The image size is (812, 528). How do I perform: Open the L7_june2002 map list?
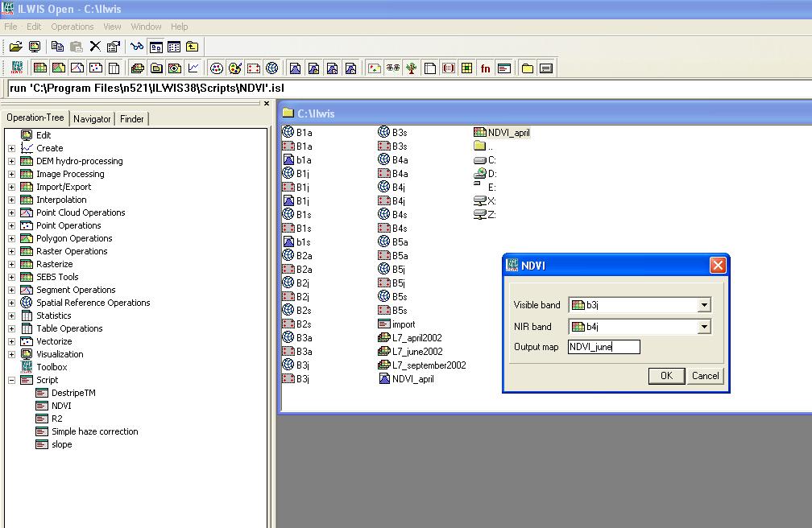pos(416,352)
